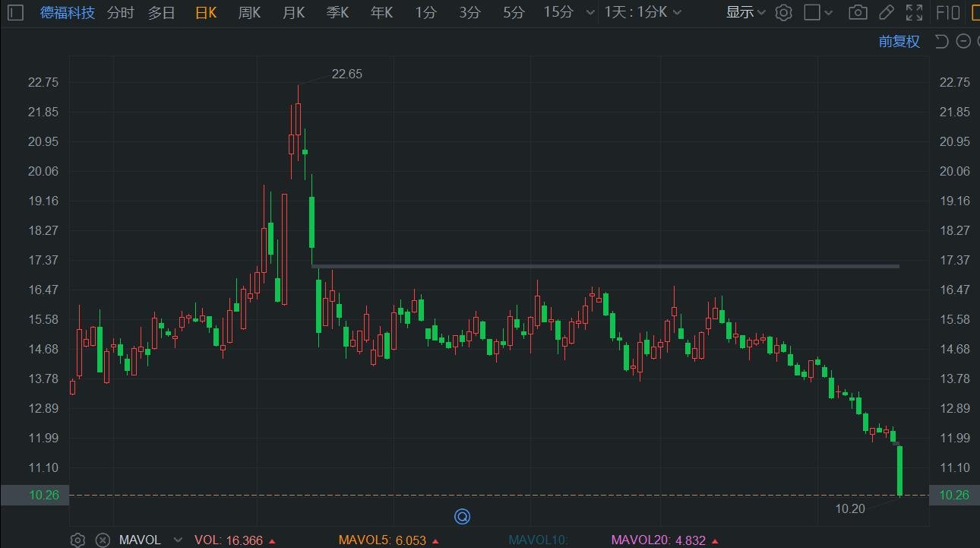Switch to the 分时 intraday tab
980x548 pixels.
pyautogui.click(x=120, y=12)
